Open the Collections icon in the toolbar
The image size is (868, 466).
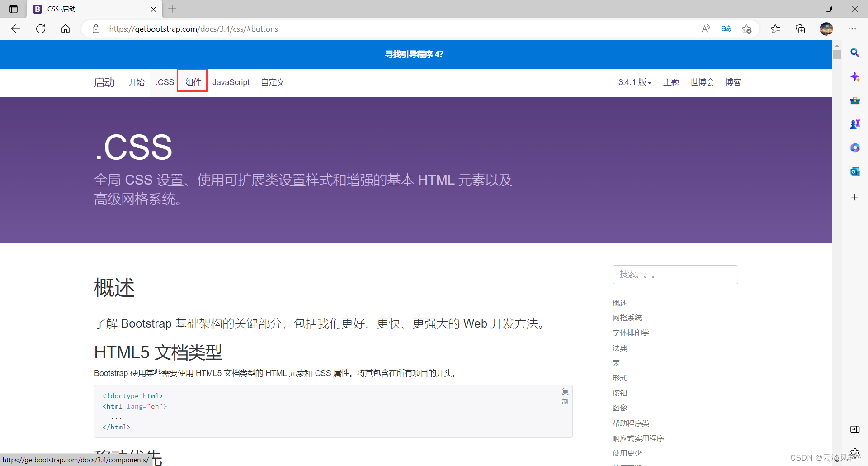tap(800, 29)
